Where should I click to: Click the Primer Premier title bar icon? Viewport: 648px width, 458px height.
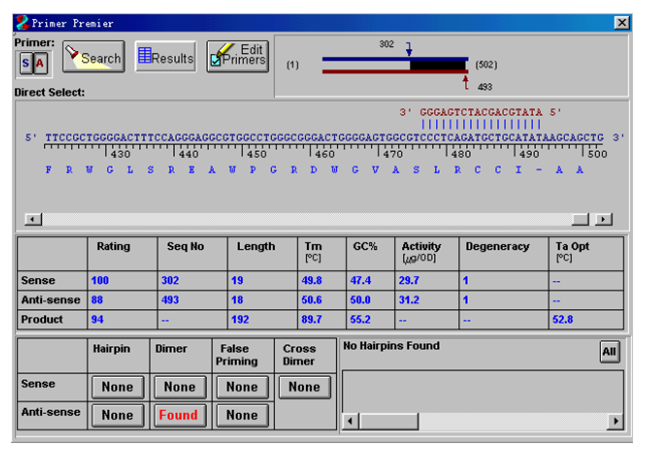[22, 22]
